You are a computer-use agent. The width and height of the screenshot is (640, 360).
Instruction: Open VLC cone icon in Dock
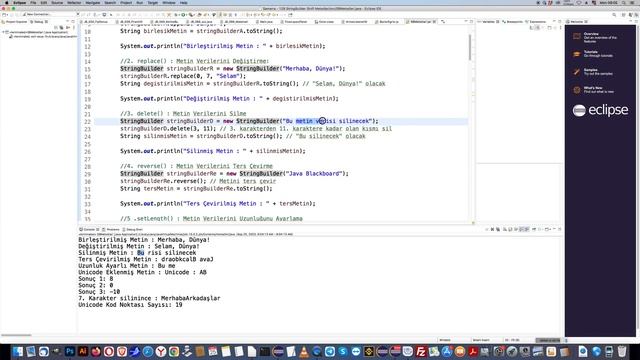pos(304,351)
